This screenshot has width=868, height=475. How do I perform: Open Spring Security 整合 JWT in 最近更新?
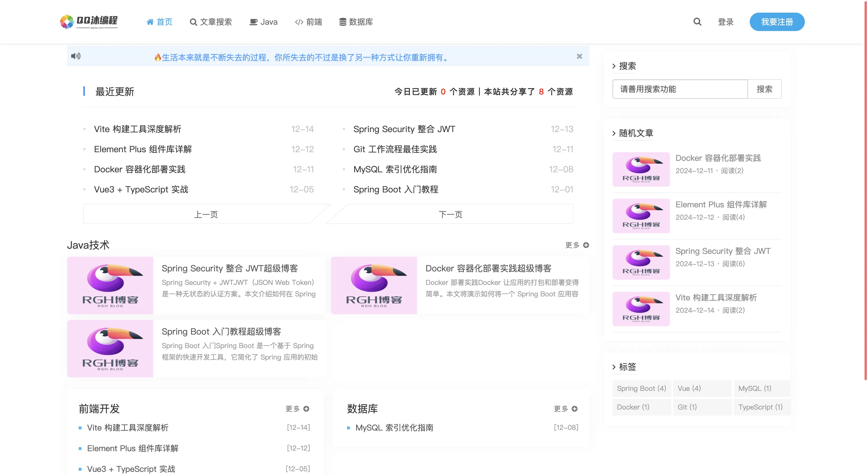click(404, 129)
